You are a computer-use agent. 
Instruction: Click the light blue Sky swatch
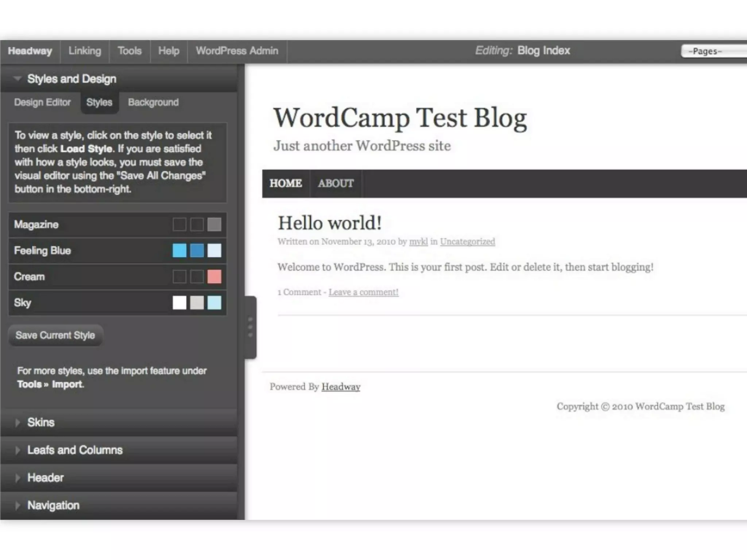(214, 303)
